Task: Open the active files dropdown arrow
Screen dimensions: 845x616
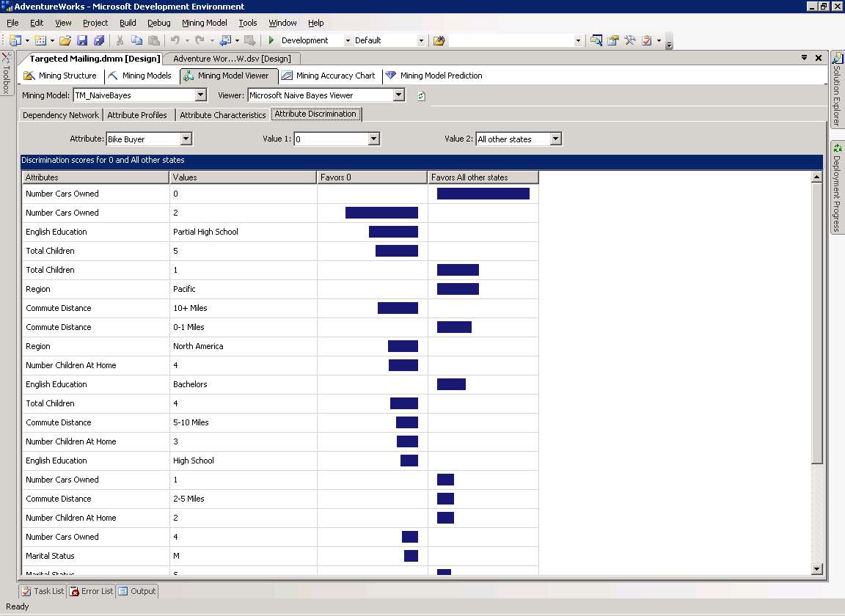Action: click(x=804, y=58)
